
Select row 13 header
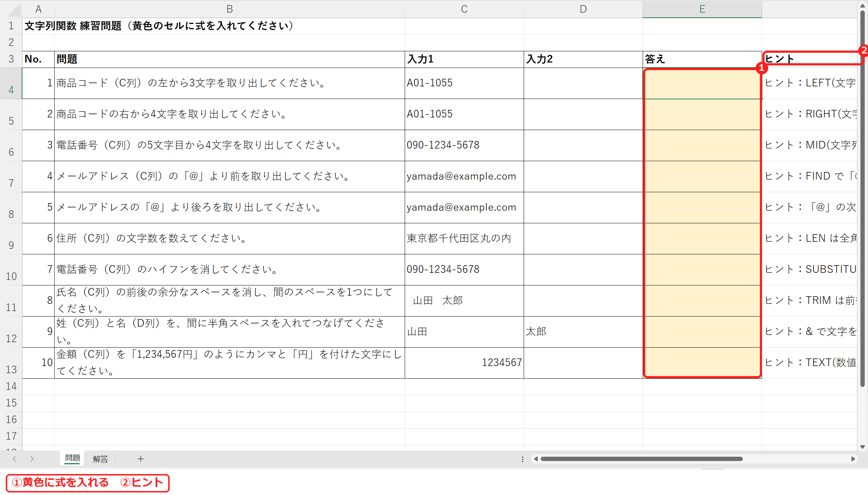(x=11, y=363)
